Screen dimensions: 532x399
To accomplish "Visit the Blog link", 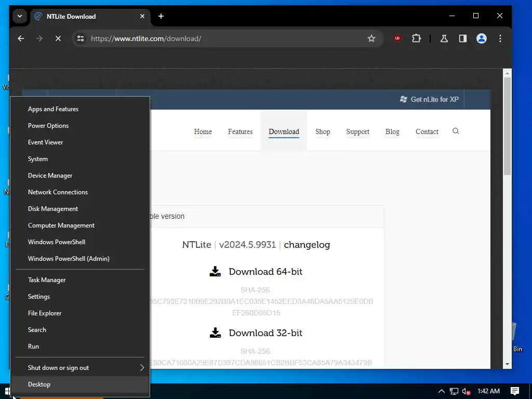I will (x=392, y=131).
